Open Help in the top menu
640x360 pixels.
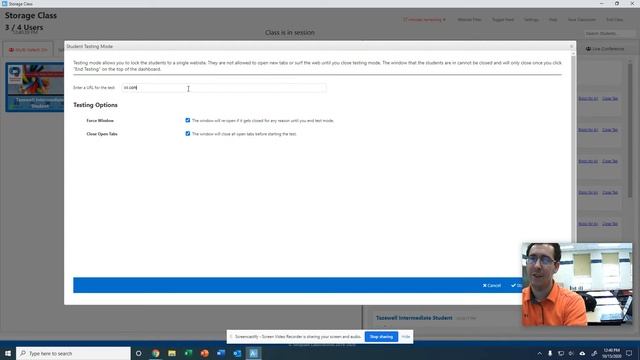[x=553, y=20]
